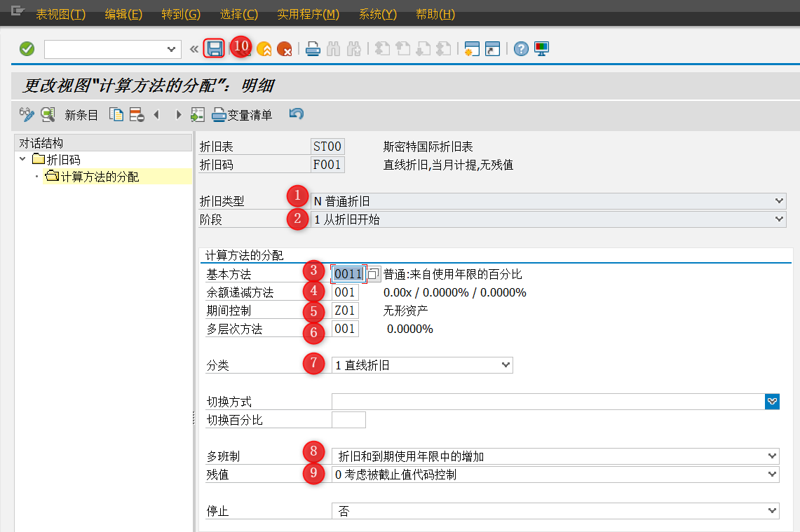Open the 折旧类型 dropdown list
This screenshot has height=532, width=800.
pyautogui.click(x=780, y=200)
